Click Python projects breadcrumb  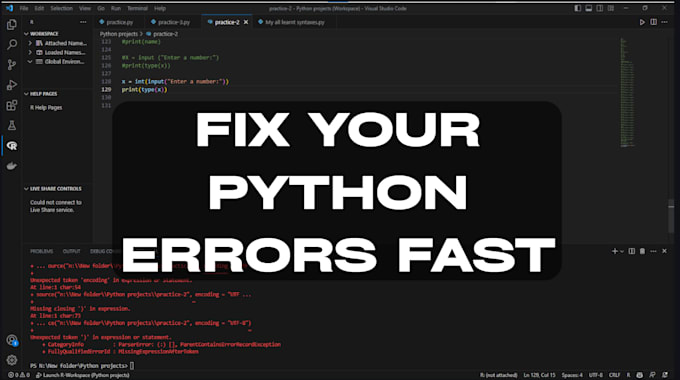pos(118,34)
